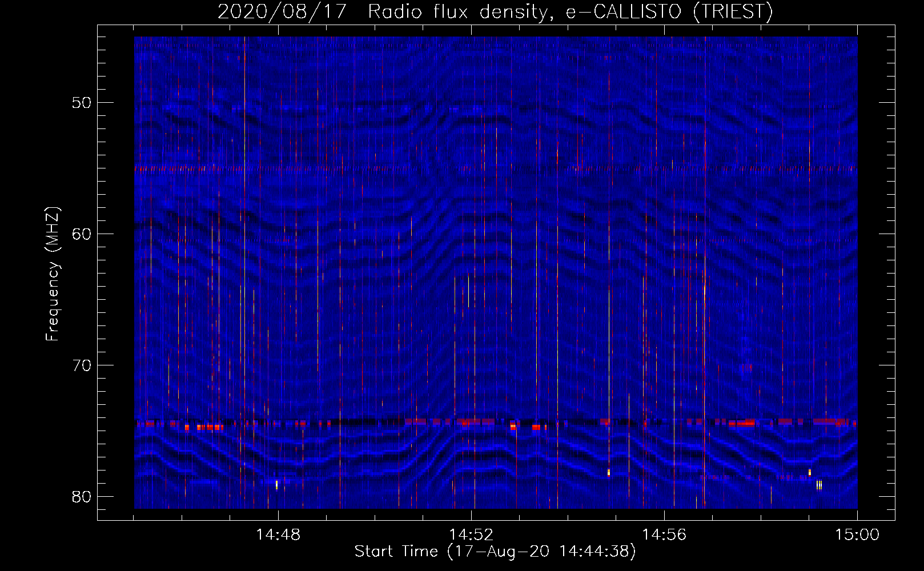This screenshot has width=924, height=571.
Task: Click the frequency tick label '70'
Action: 82,365
